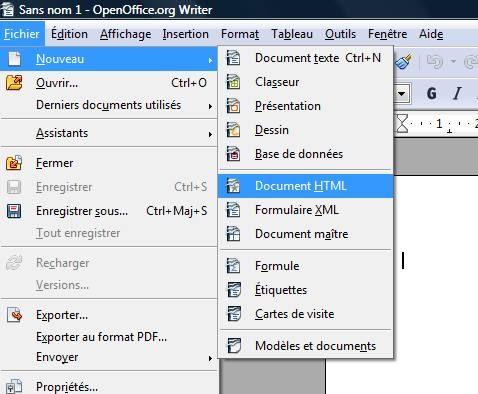This screenshot has height=394, width=478.
Task: Open the toolbar combo box dropdown arrow
Action: (402, 93)
